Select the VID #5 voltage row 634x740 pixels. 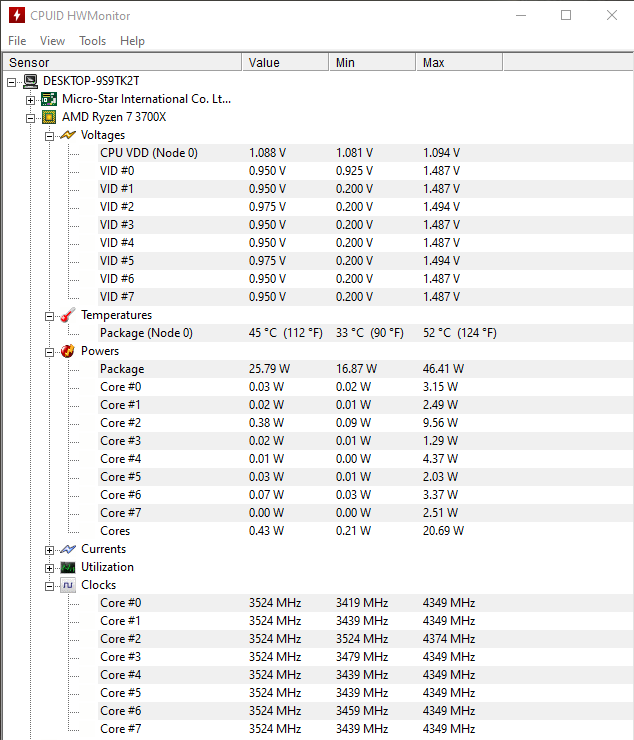pos(365,261)
